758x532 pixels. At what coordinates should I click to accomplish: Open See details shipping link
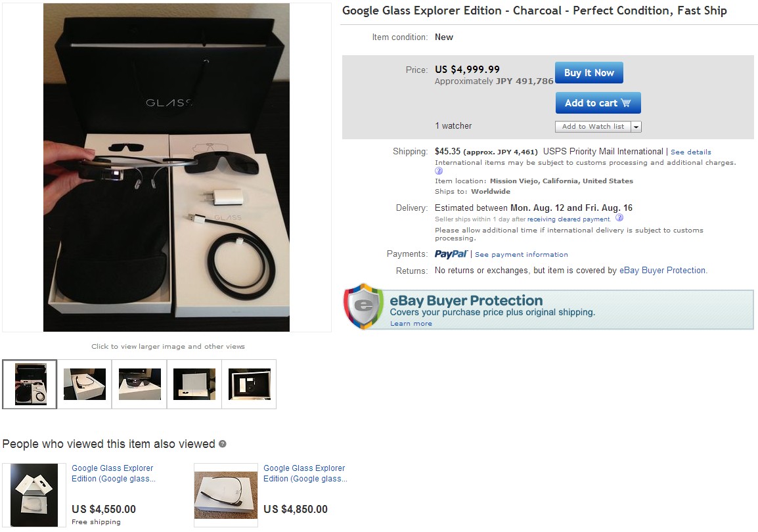[x=690, y=152]
